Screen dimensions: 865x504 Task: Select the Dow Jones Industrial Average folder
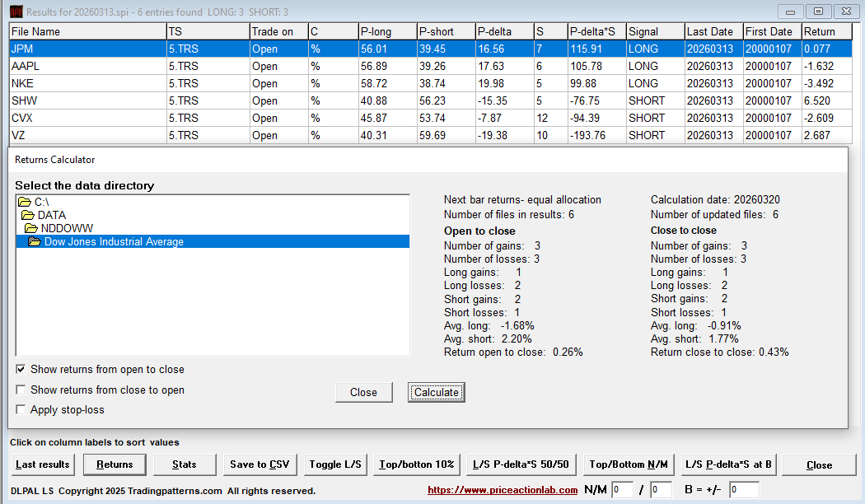click(x=213, y=241)
